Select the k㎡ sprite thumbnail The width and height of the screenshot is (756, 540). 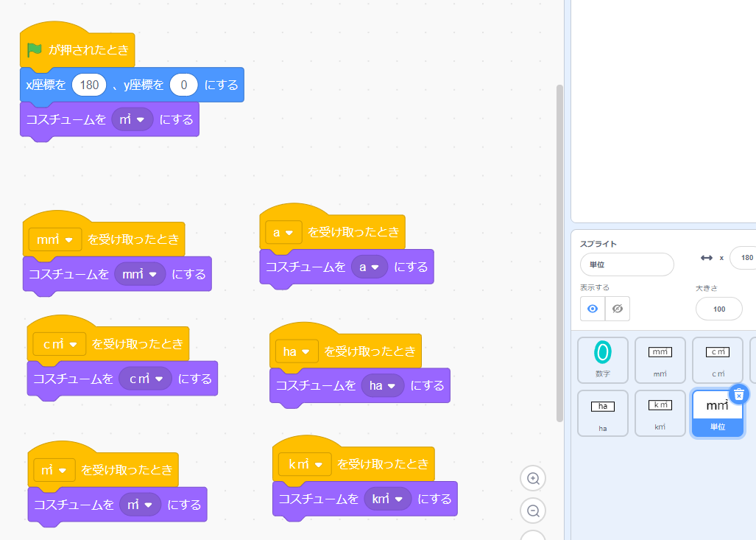click(x=660, y=413)
